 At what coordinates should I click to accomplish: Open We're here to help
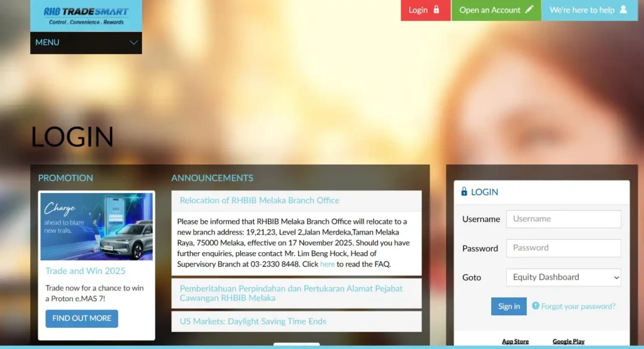coord(589,10)
